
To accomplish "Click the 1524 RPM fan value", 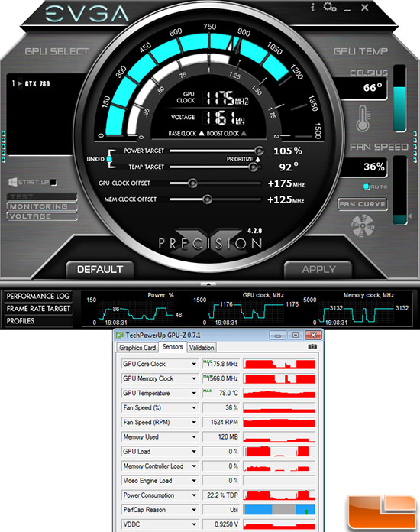I will click(x=221, y=423).
